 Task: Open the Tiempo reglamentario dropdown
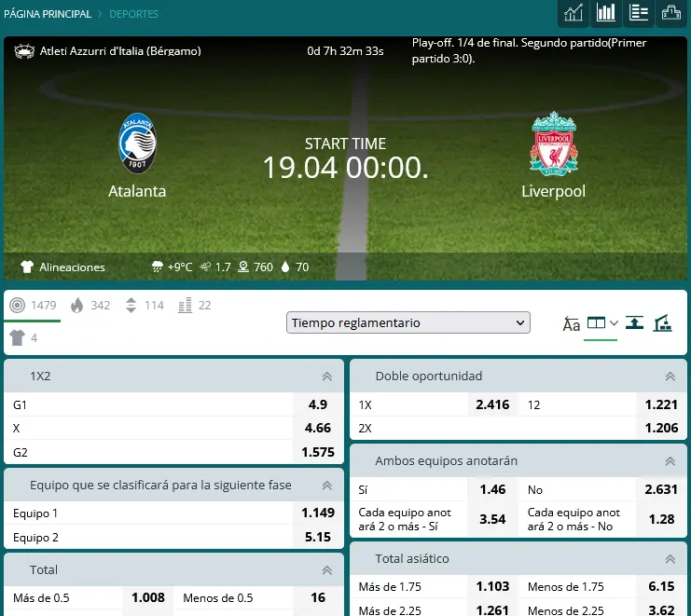point(408,322)
